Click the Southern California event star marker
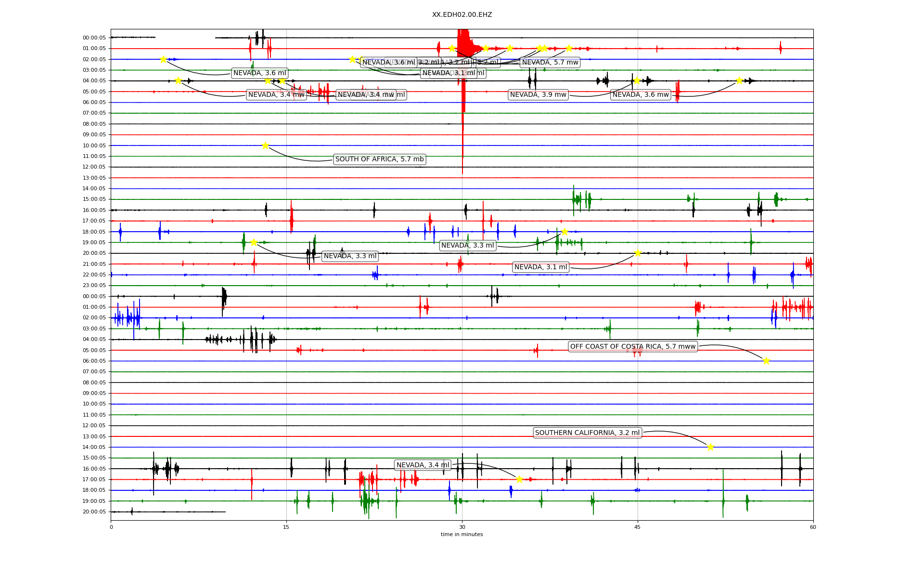 click(x=710, y=447)
